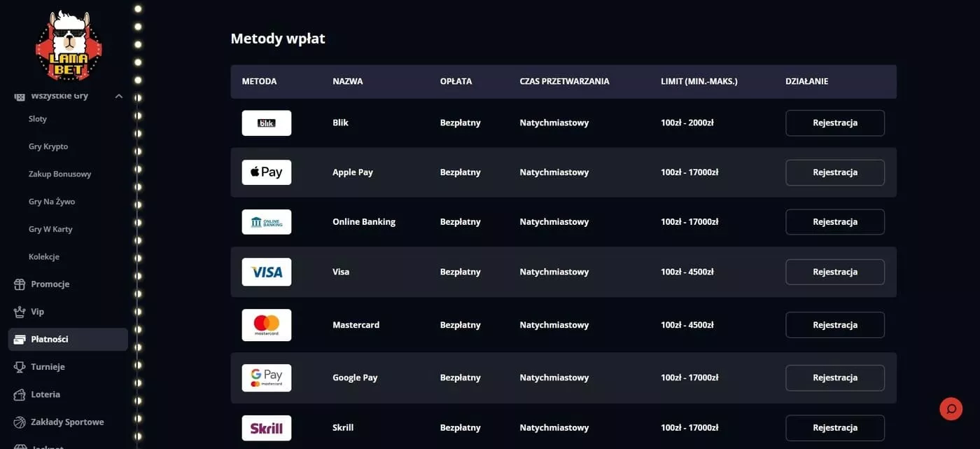The height and width of the screenshot is (449, 980).
Task: Click the Lama Bet logo
Action: 69,46
